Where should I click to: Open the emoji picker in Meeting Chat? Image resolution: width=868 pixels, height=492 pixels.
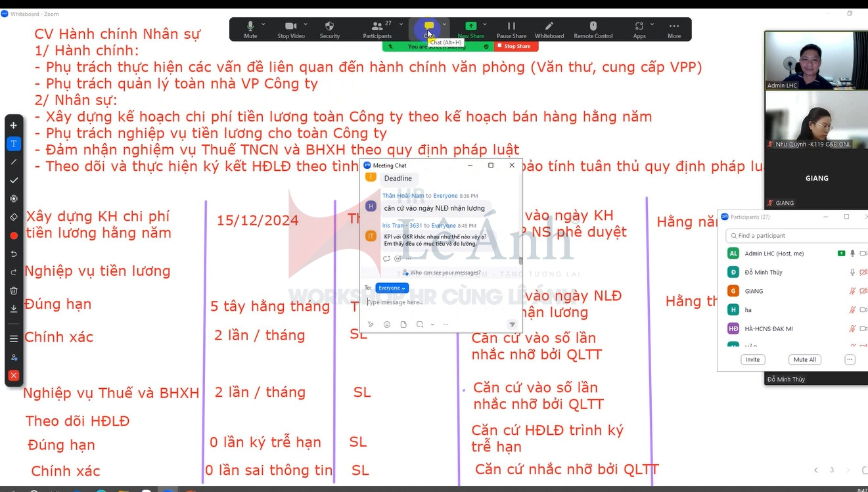coord(386,324)
